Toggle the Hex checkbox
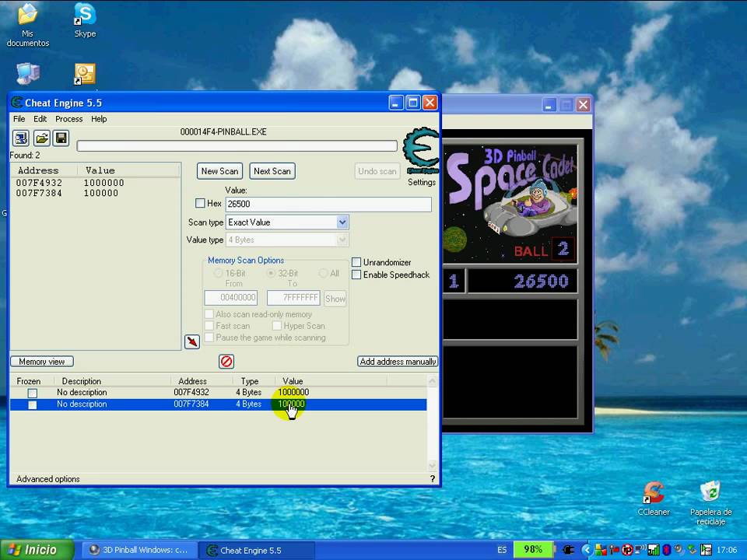The height and width of the screenshot is (560, 747). (x=200, y=203)
